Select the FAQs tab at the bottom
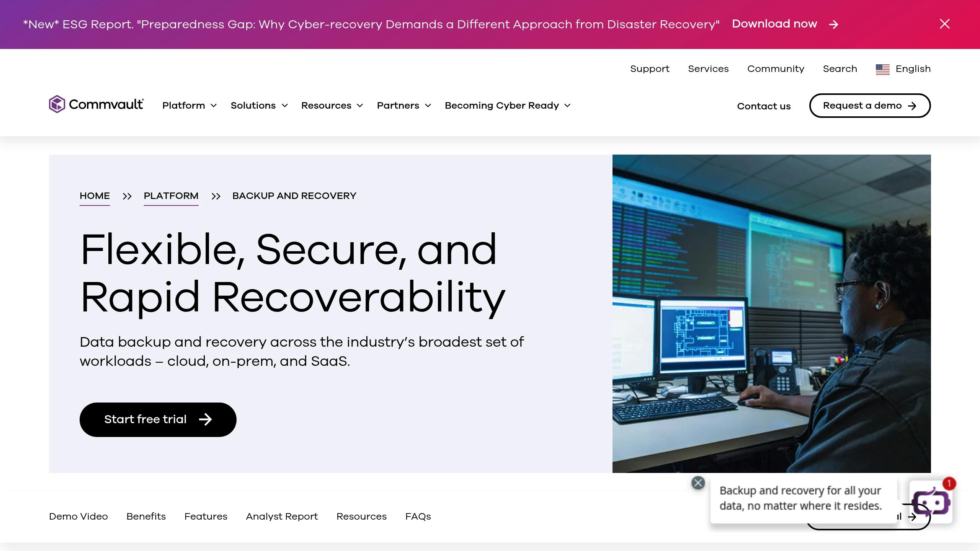 point(418,516)
